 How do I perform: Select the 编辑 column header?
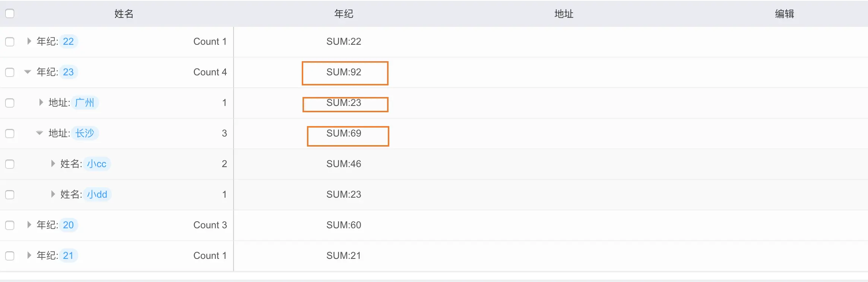(x=784, y=14)
